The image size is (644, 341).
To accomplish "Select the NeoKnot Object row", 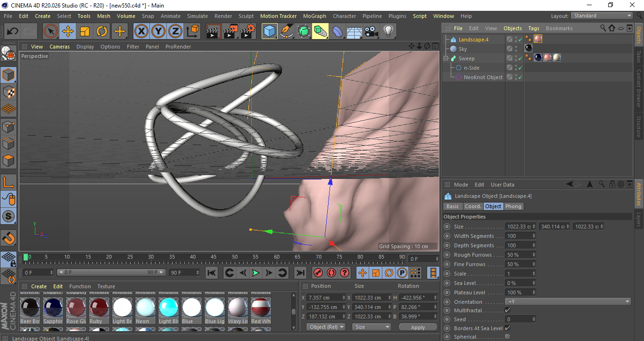I will (483, 77).
